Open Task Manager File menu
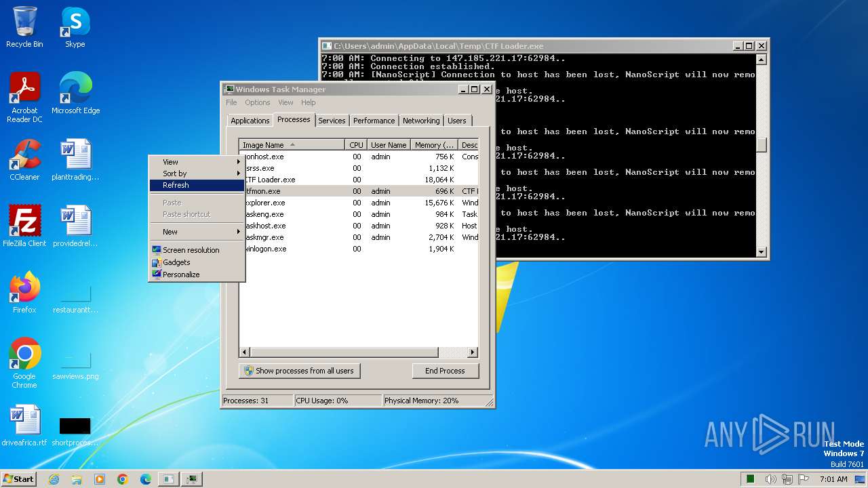868x488 pixels. coord(231,102)
